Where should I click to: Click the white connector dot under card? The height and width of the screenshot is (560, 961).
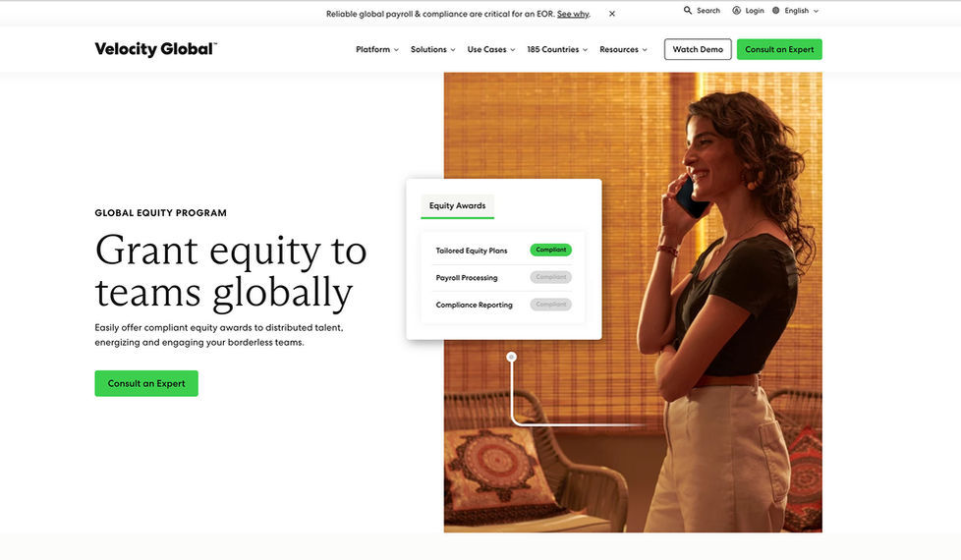[x=512, y=357]
